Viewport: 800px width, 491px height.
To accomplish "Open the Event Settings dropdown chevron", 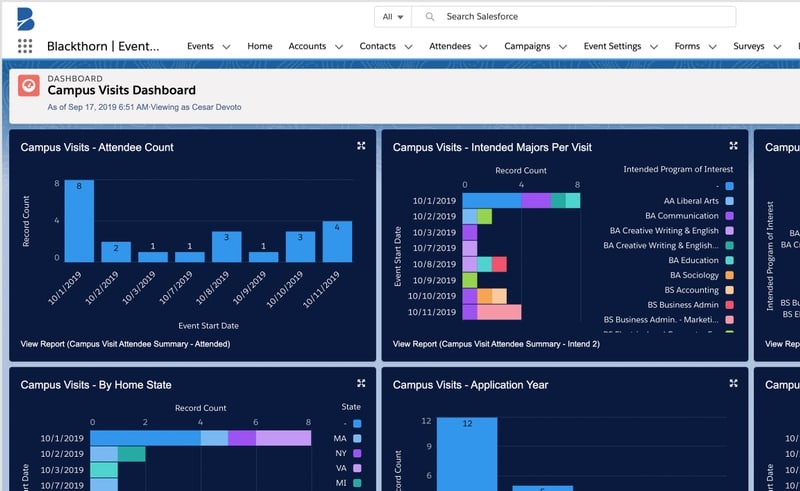I will click(x=654, y=46).
